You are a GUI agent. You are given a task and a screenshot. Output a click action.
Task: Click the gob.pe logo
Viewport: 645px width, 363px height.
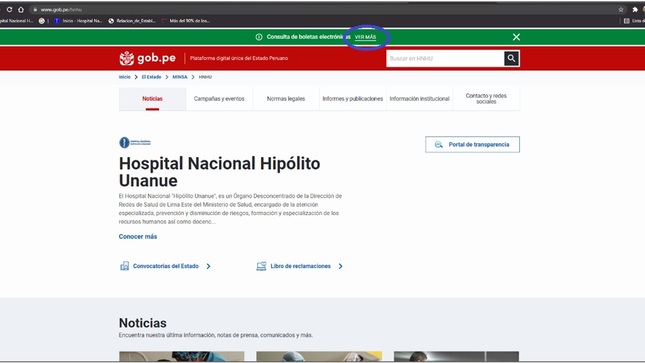click(147, 58)
